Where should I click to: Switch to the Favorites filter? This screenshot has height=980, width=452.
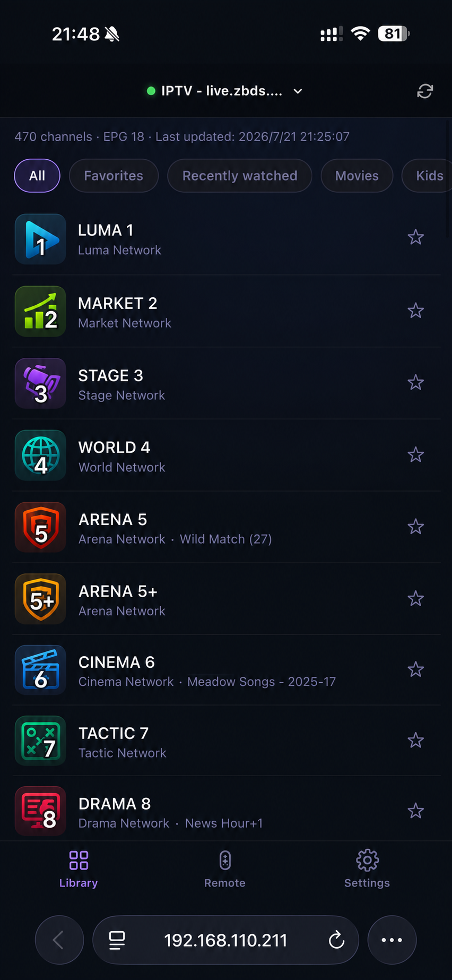(x=114, y=176)
